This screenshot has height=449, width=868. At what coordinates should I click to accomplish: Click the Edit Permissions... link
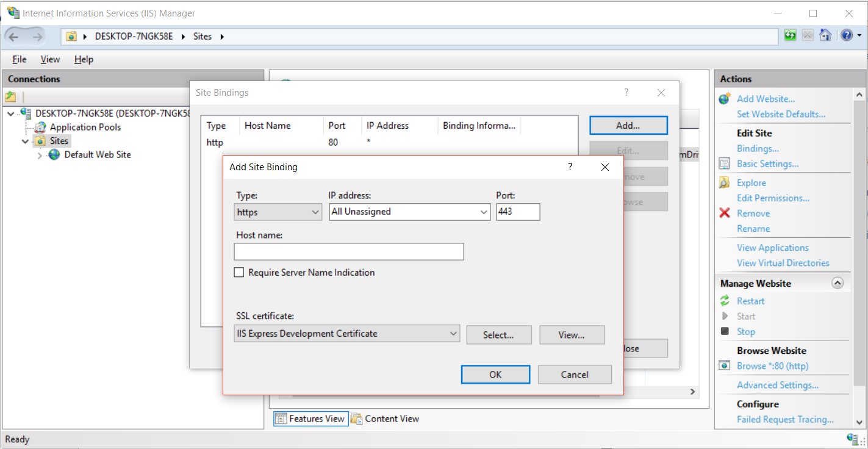[773, 198]
